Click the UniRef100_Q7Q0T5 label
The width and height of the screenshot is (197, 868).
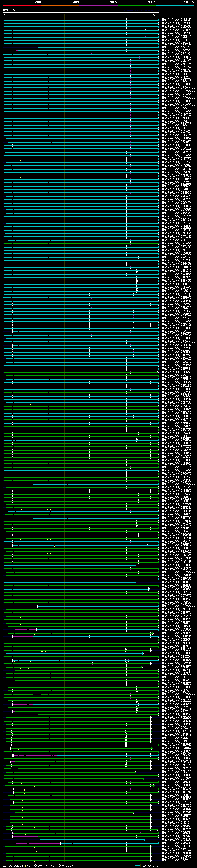177,474
